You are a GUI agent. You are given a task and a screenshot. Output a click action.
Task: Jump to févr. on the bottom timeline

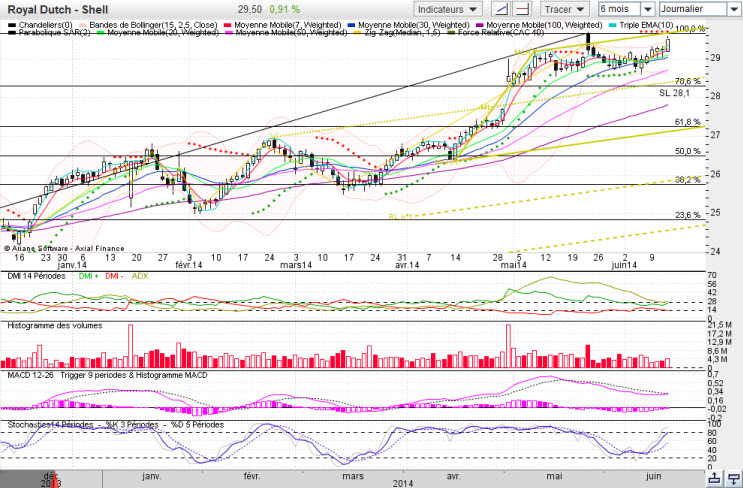(252, 476)
